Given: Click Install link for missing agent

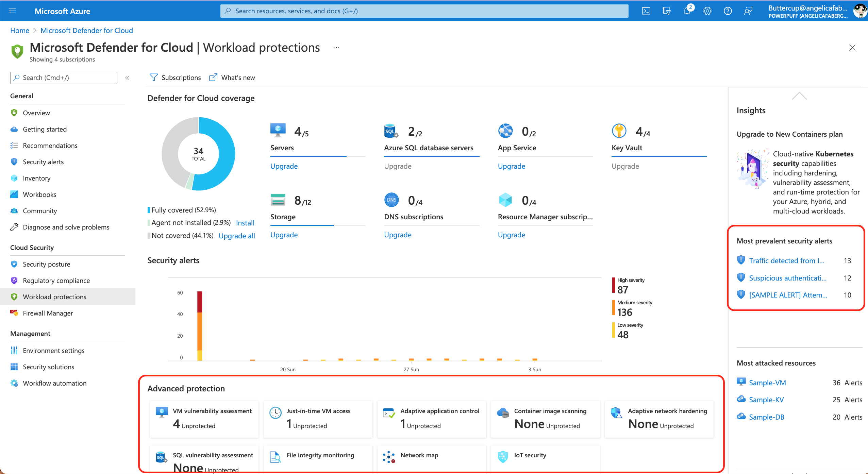Looking at the screenshot, I should (x=245, y=223).
